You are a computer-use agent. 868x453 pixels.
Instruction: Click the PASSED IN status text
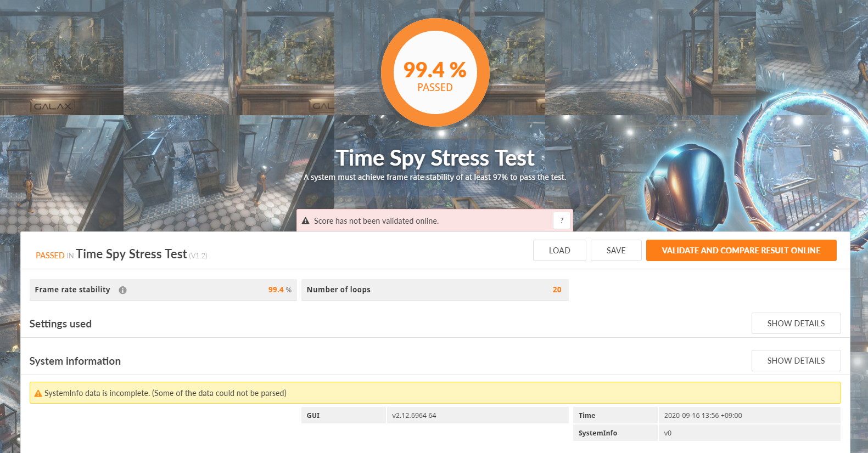[54, 256]
